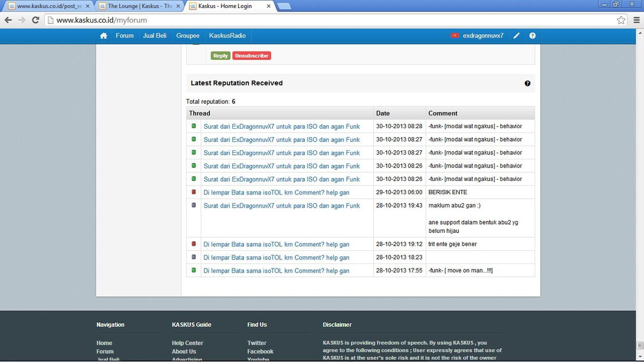Image resolution: width=644 pixels, height=362 pixels.
Task: Click the date 29-10-2013 06:00
Action: [x=399, y=192]
